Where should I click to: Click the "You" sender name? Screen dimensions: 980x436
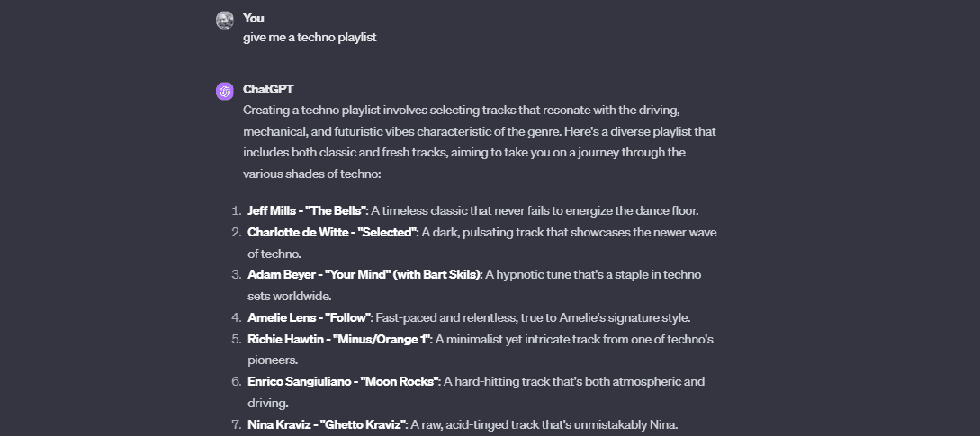(254, 18)
